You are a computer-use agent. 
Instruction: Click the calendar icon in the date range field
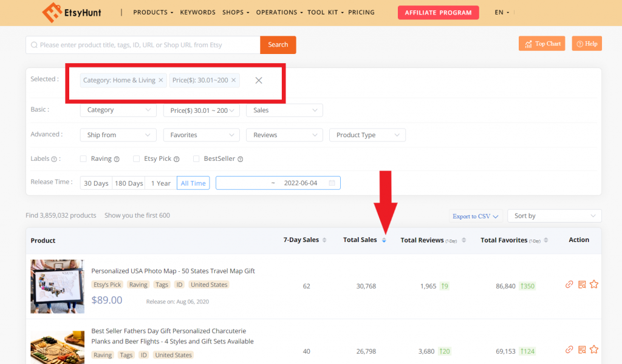pyautogui.click(x=332, y=183)
